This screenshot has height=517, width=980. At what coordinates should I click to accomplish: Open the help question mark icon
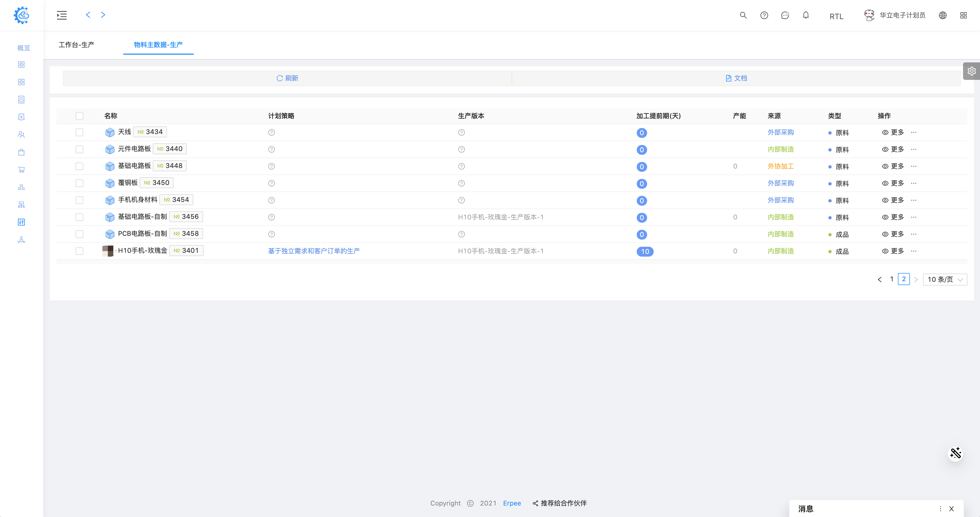click(764, 15)
